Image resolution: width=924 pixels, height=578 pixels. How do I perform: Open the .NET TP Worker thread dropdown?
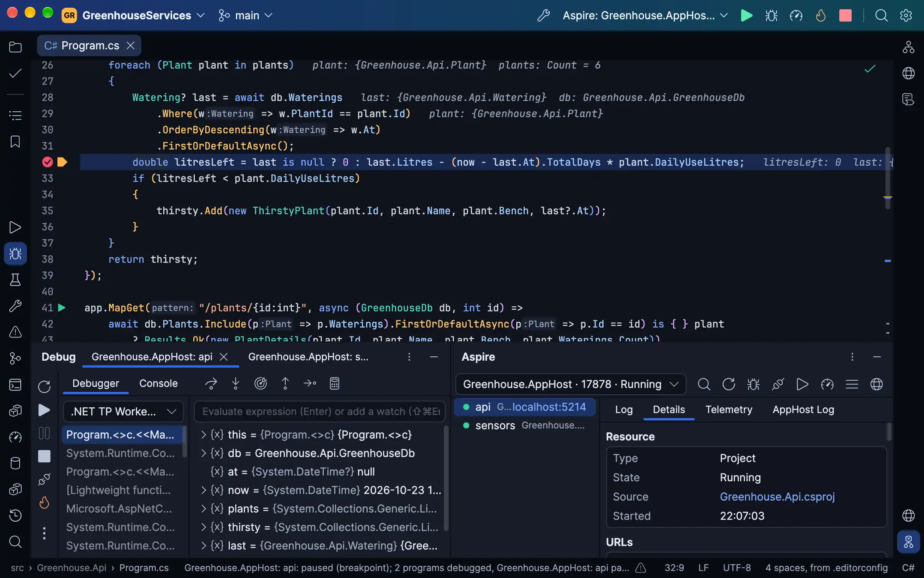[x=123, y=412]
